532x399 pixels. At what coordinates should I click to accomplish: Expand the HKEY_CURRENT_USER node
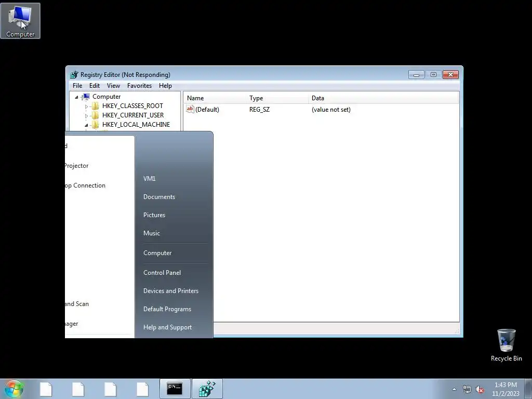coord(86,116)
